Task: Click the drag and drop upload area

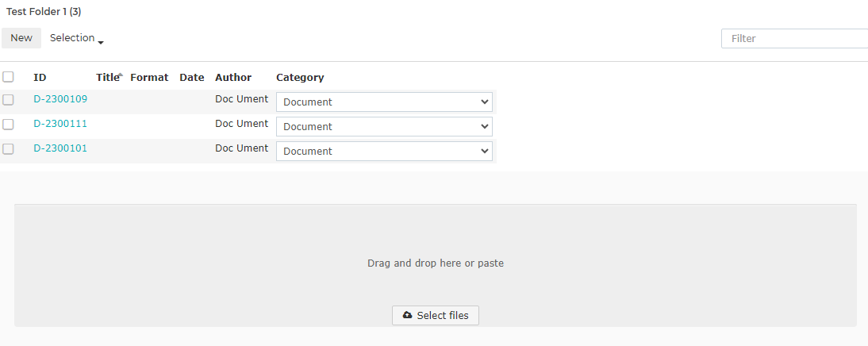Action: coord(436,265)
